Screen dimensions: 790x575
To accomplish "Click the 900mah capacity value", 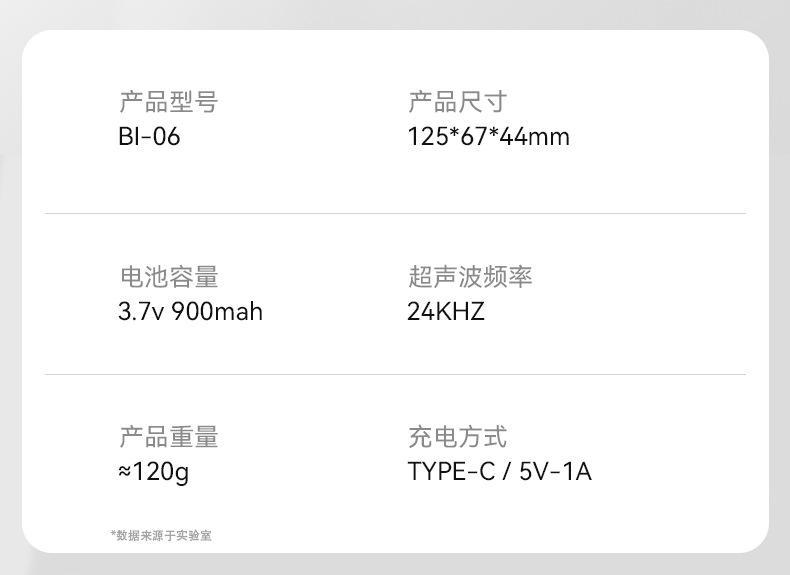I will coord(217,312).
